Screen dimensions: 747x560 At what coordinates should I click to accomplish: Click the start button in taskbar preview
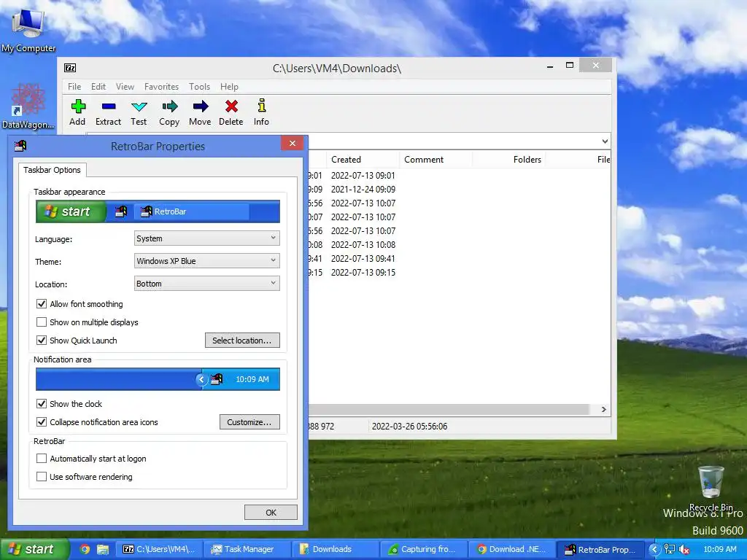71,211
